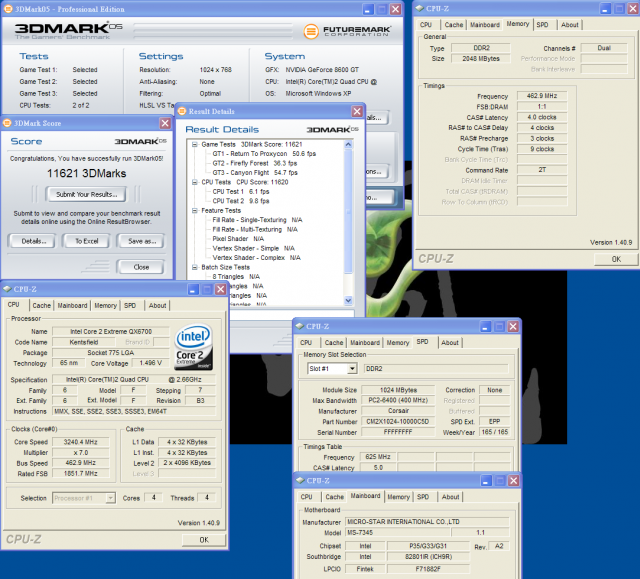This screenshot has width=640, height=579.
Task: Select CPU Test 1 result row
Action: coord(241,191)
